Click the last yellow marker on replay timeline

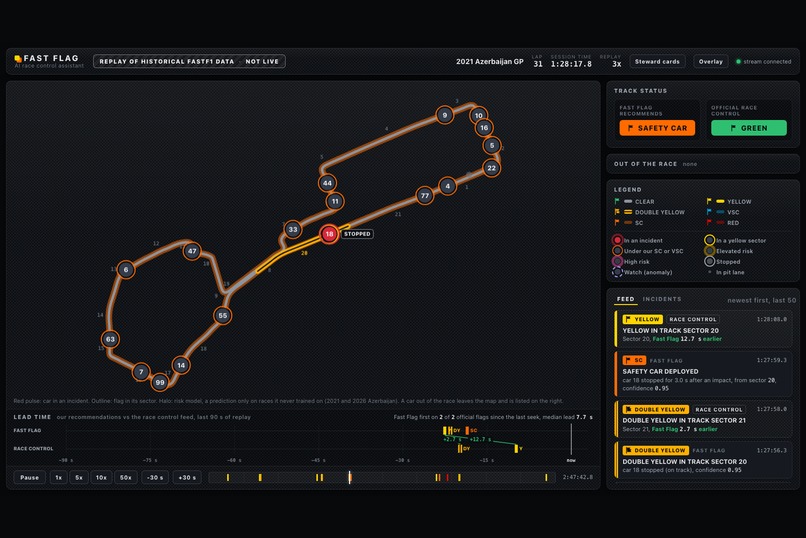point(546,477)
